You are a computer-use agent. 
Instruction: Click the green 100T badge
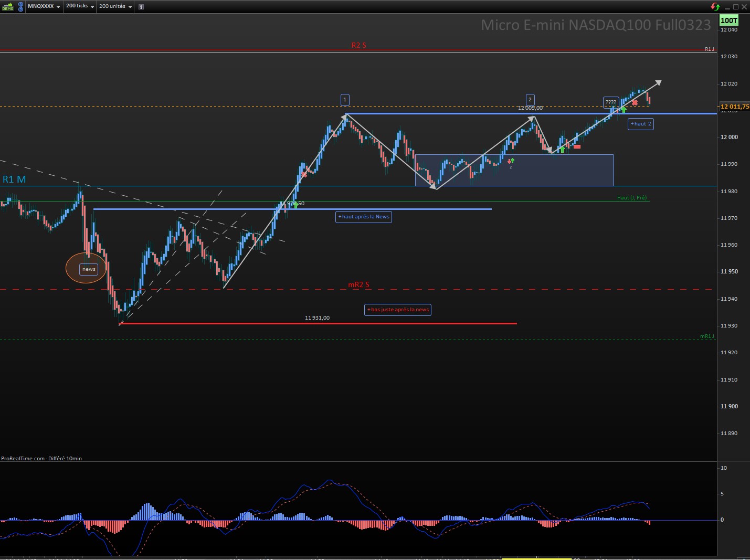click(x=728, y=20)
